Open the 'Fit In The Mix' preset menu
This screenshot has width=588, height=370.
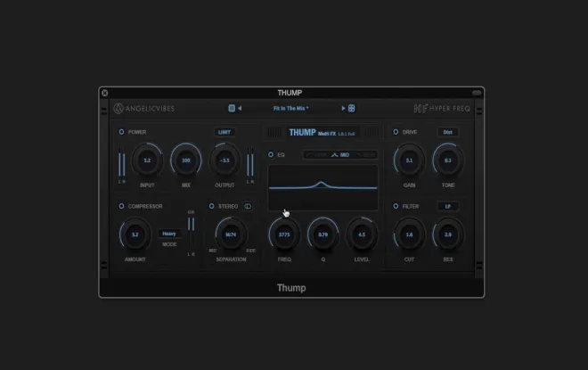[291, 108]
